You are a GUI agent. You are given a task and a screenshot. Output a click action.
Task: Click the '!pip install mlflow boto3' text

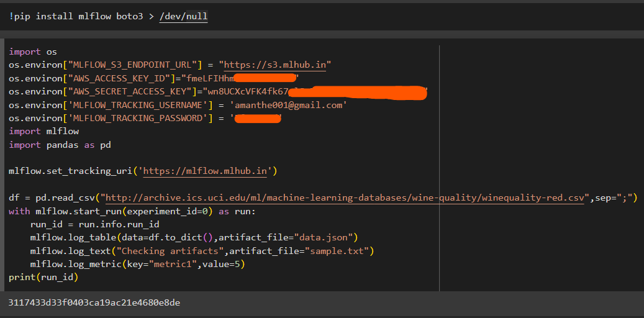(x=76, y=17)
